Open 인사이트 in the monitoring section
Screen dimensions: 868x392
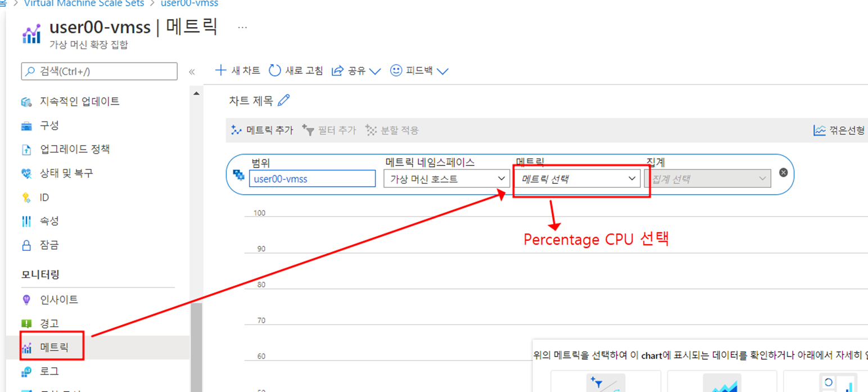point(58,300)
